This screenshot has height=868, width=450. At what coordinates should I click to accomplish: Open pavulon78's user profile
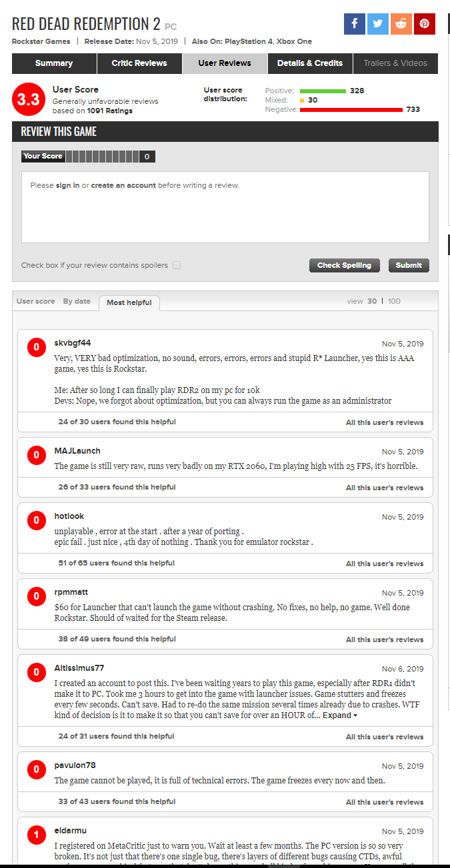(75, 765)
